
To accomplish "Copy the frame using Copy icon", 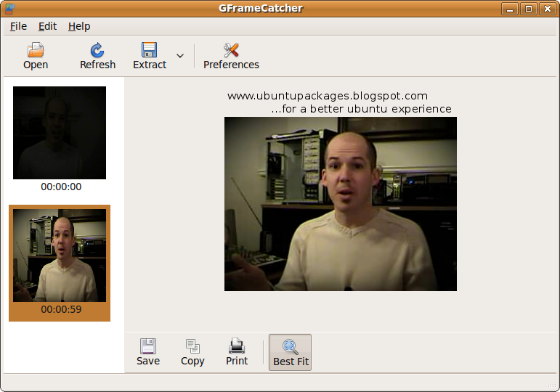I will pos(192,346).
